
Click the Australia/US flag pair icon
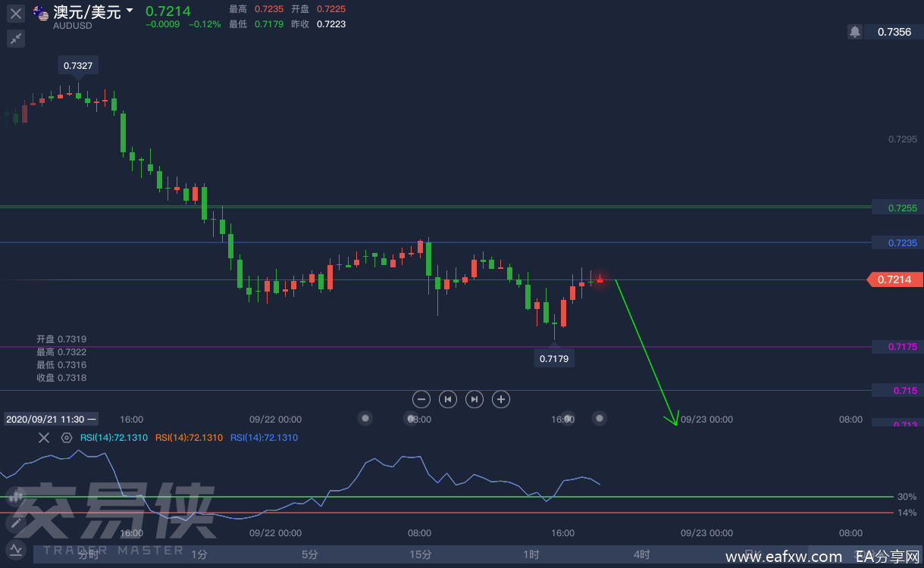(x=41, y=13)
